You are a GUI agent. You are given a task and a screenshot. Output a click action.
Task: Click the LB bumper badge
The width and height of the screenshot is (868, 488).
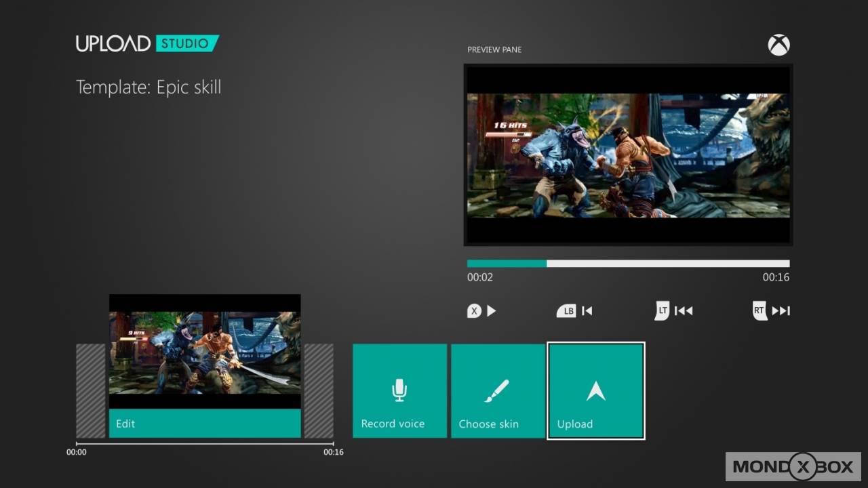click(x=566, y=311)
